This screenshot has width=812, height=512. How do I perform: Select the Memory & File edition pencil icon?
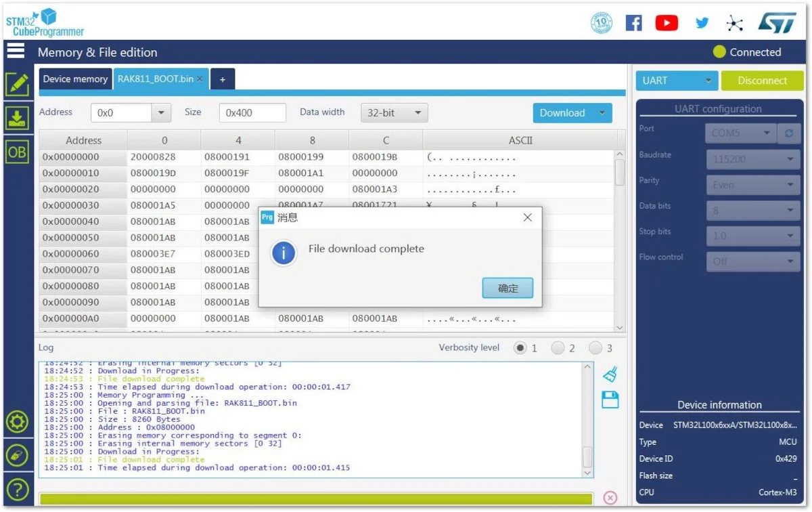tap(17, 85)
